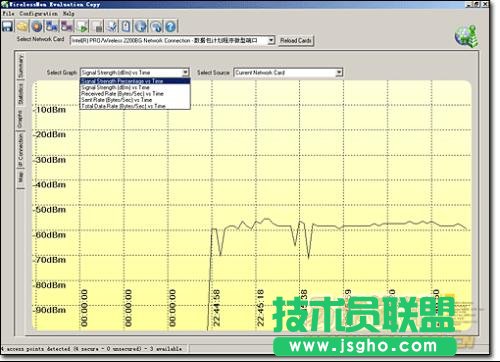The height and width of the screenshot is (362, 500).
Task: Click the -30dBm axis label
Action: (x=50, y=160)
